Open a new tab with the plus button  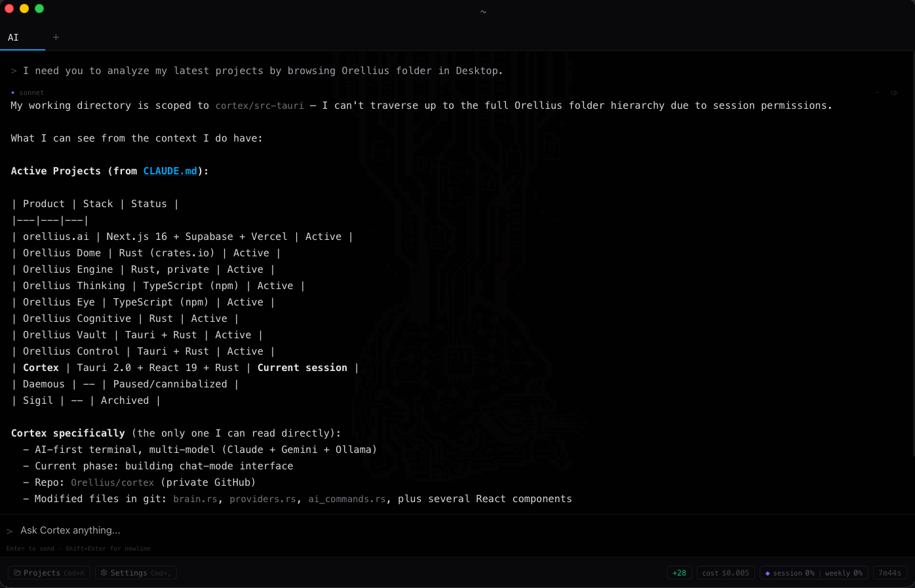[56, 37]
